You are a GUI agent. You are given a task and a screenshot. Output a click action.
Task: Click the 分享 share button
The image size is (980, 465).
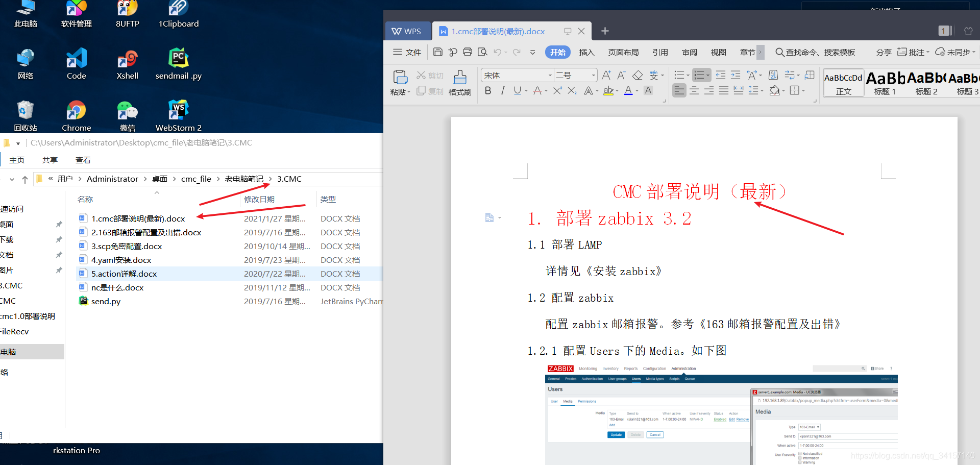click(884, 52)
